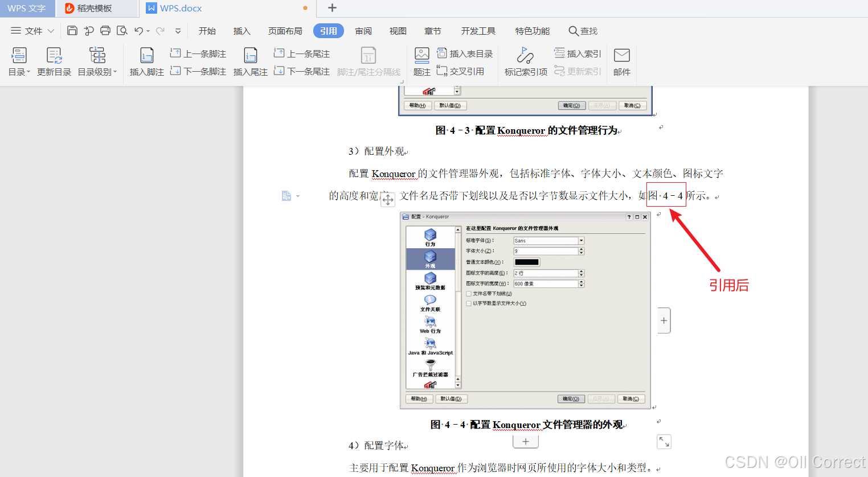Click the Print icon
The image size is (868, 477).
pos(105,31)
